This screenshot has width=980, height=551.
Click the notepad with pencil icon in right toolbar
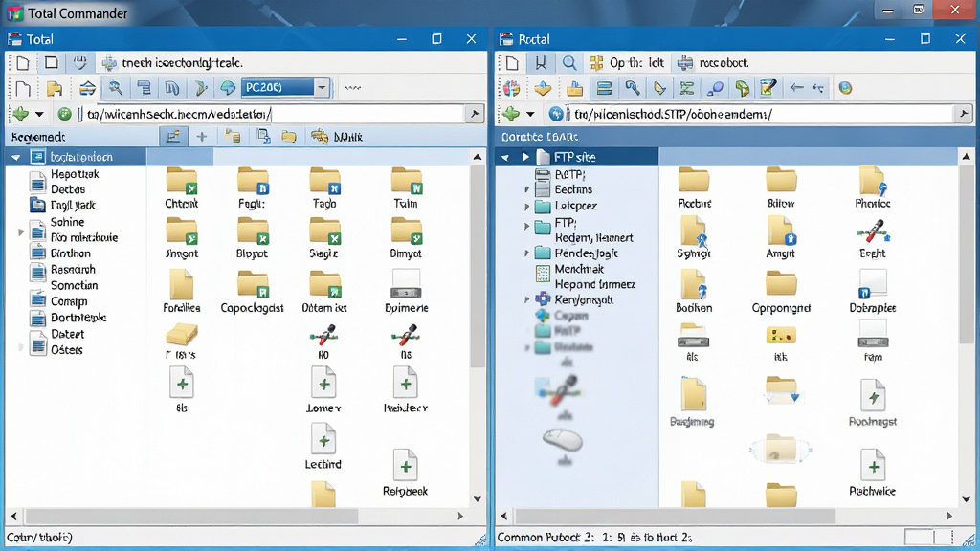768,88
